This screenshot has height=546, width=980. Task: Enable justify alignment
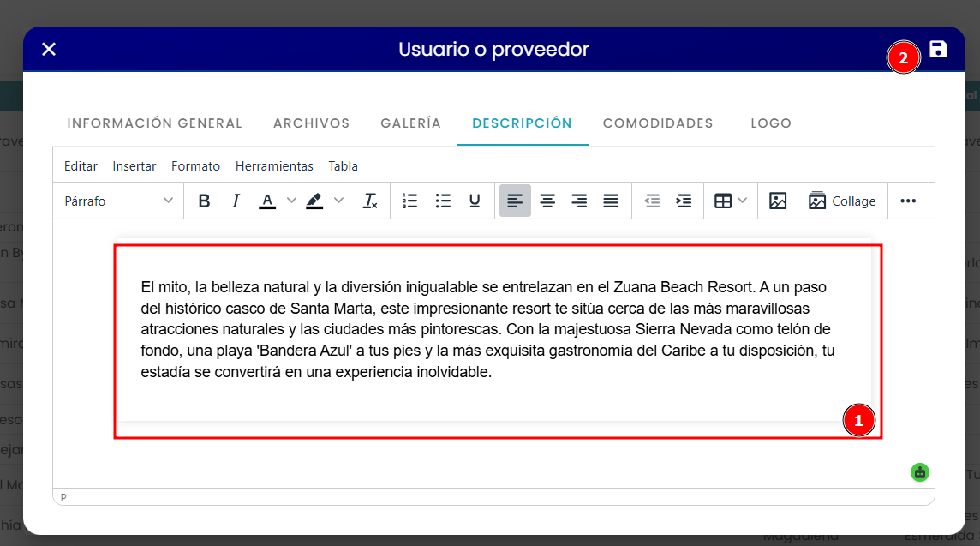[x=611, y=201]
